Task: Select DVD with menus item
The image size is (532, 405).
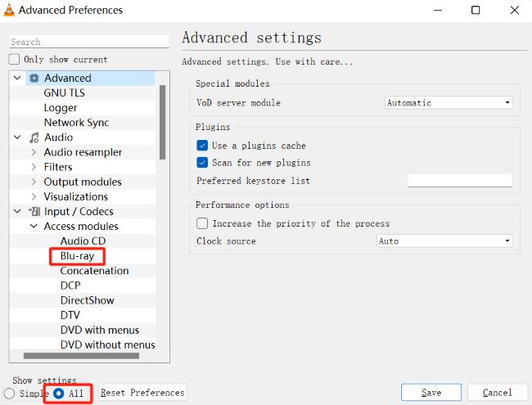Action: click(x=100, y=330)
